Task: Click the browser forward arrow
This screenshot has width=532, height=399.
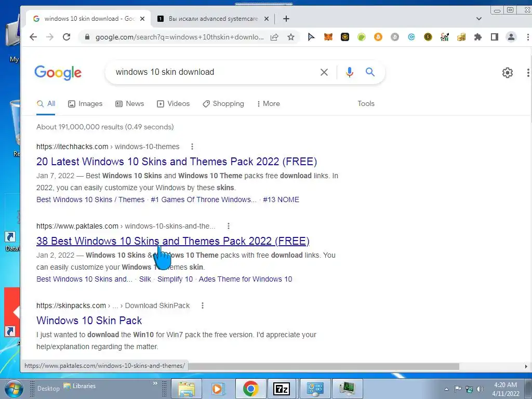Action: pyautogui.click(x=49, y=37)
